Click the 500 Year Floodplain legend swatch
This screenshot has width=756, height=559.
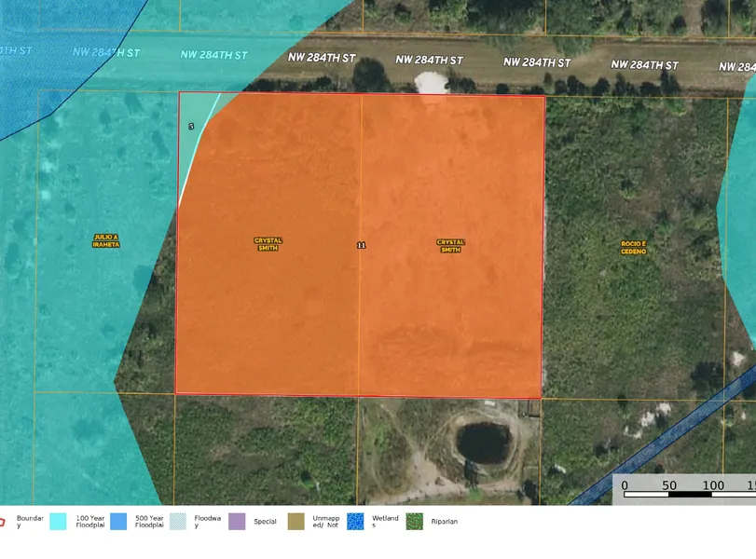(118, 522)
